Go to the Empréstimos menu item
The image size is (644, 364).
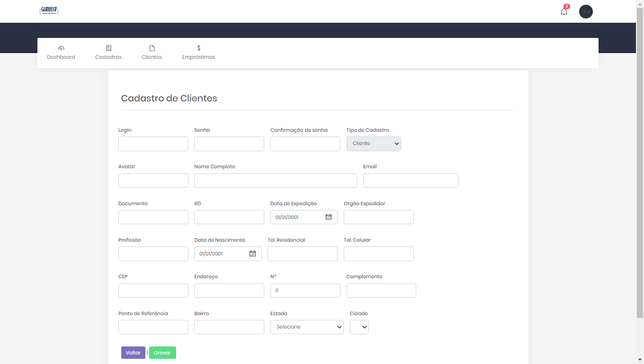pos(198,57)
